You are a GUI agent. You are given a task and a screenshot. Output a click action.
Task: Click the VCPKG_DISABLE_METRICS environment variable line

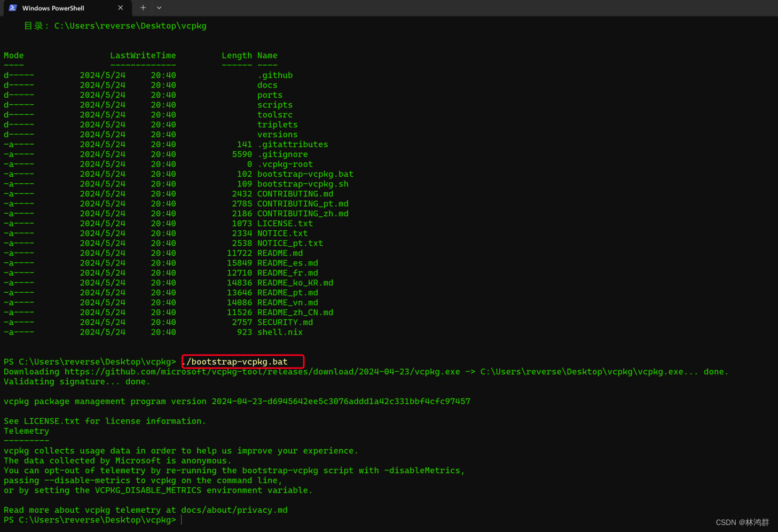158,490
